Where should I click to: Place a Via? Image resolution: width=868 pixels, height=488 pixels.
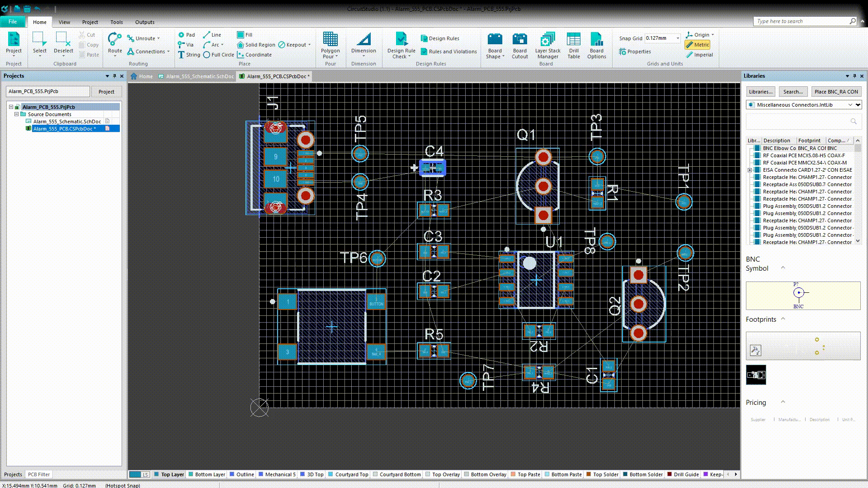click(x=186, y=45)
